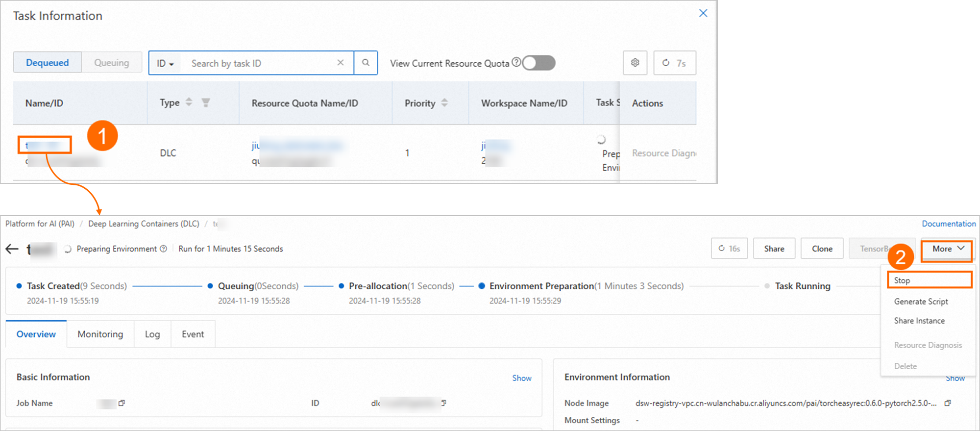Click the timestamp 2024-11-19 15:55:29
The image size is (980, 431).
click(525, 301)
